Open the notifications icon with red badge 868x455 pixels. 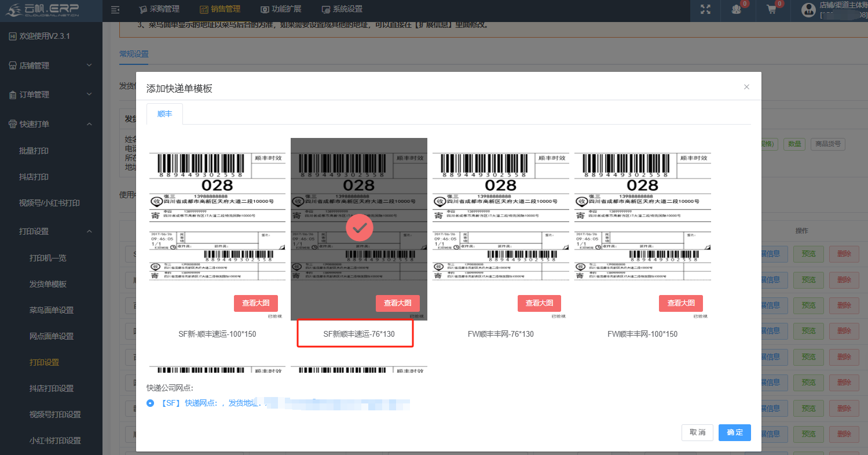[737, 9]
